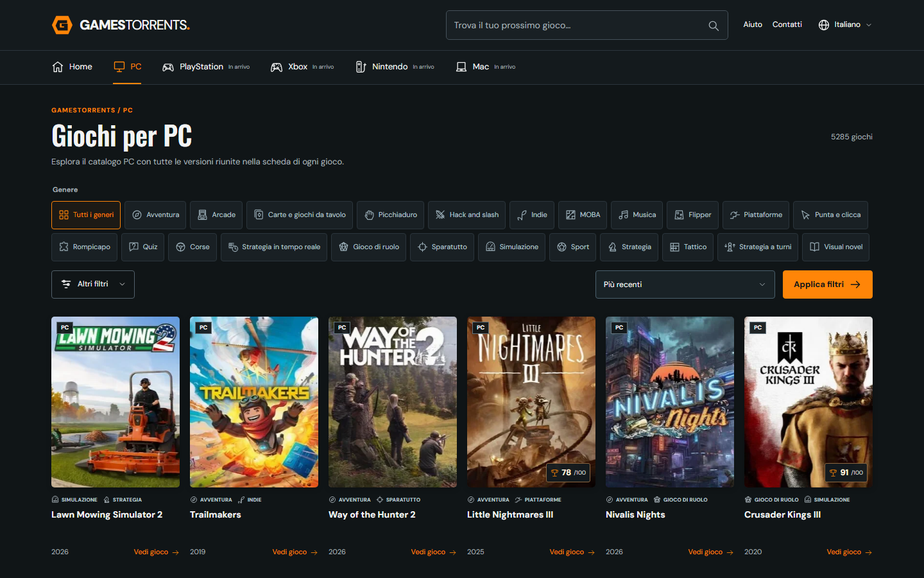Click Vedi gioco for Lawn Mowing Simulator 2
924x578 pixels.
click(156, 552)
